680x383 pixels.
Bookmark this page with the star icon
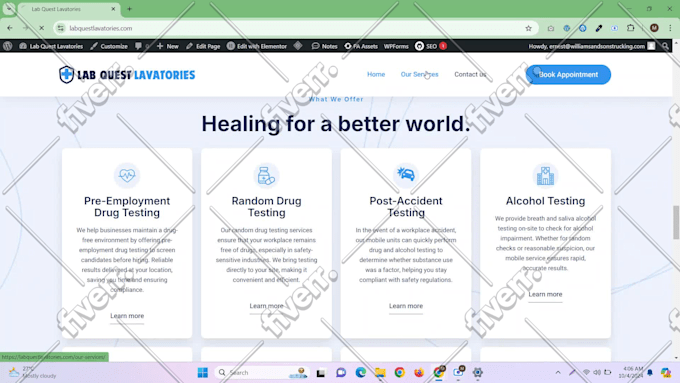pos(528,28)
